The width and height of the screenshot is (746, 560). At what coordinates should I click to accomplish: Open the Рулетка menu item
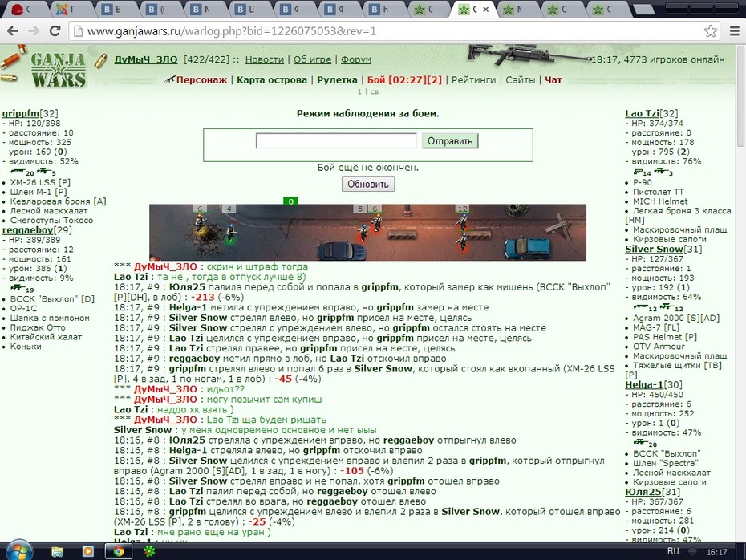coord(338,80)
